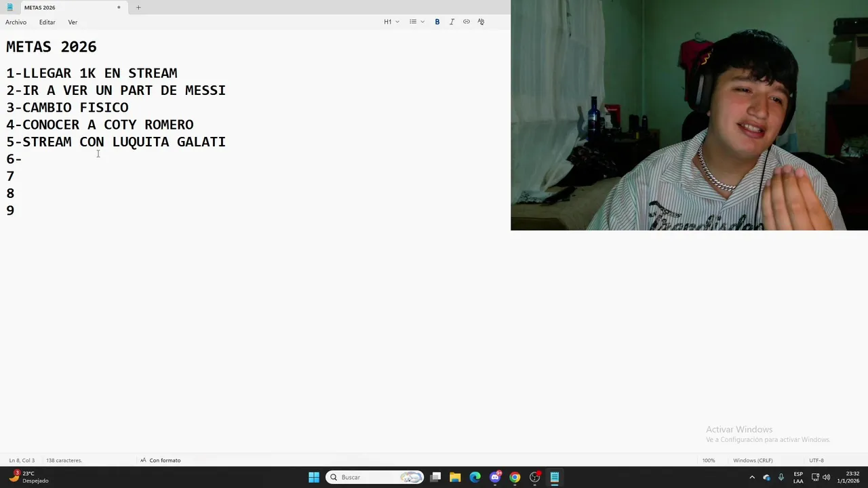Open the H1 heading style dropdown
Screen dimensions: 868x488
coord(391,22)
